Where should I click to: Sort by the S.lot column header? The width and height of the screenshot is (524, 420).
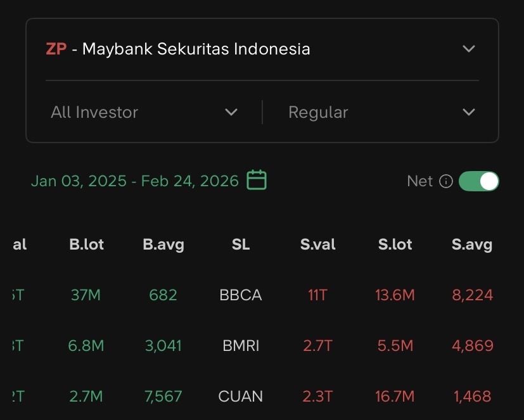395,245
